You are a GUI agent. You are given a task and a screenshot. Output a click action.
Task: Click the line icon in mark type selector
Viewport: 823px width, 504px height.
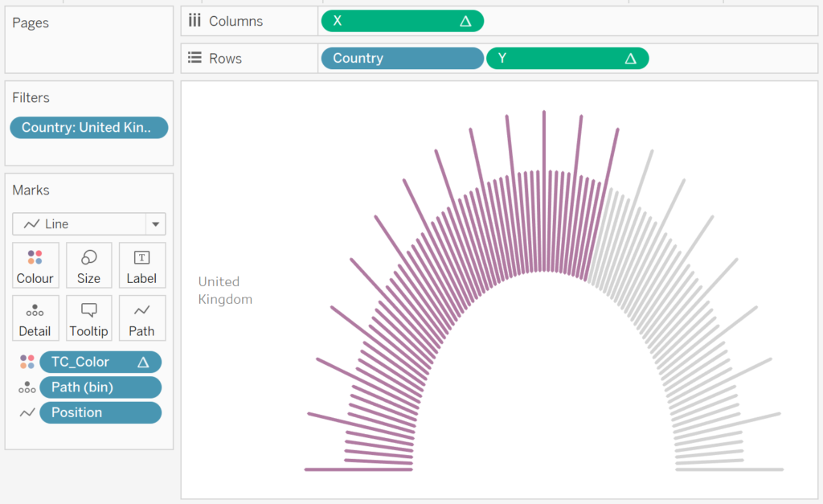[x=31, y=224]
